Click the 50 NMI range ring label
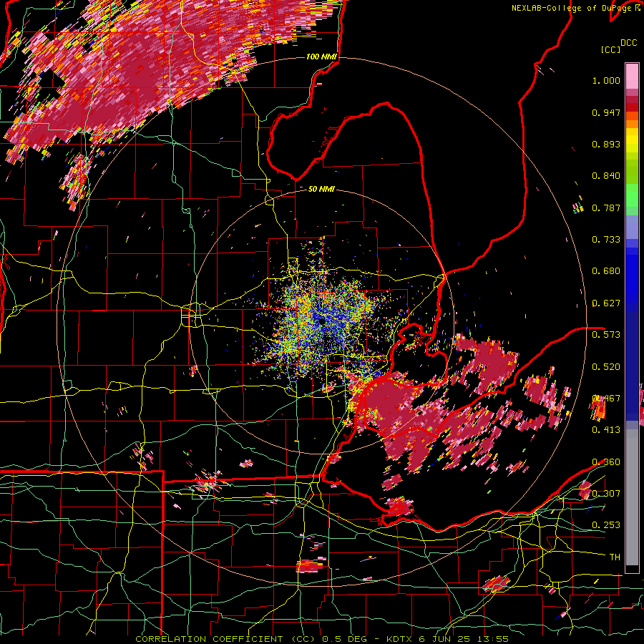This screenshot has height=644, width=644. click(x=321, y=189)
